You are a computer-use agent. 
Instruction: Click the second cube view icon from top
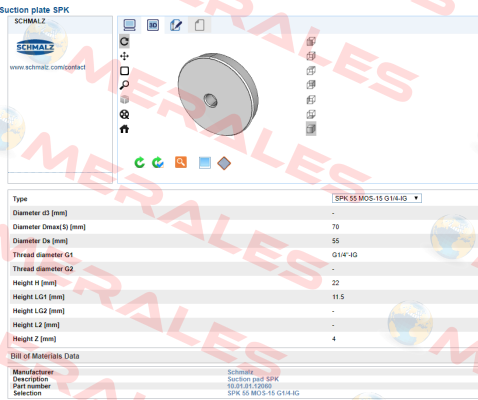[x=311, y=56]
